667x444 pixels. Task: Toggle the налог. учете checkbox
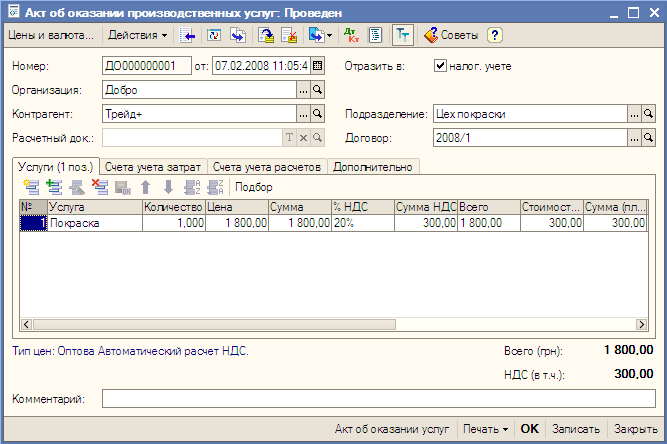click(440, 67)
